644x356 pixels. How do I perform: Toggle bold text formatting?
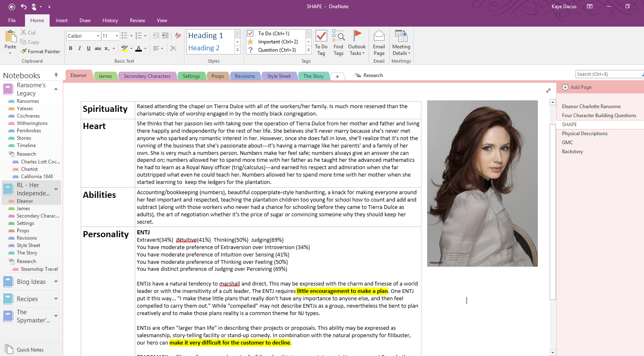pyautogui.click(x=71, y=48)
